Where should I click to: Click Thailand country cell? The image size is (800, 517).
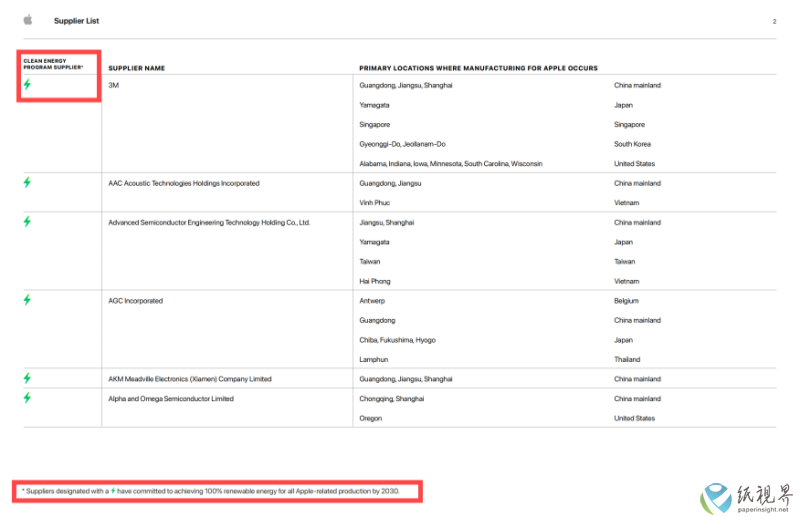pyautogui.click(x=627, y=360)
